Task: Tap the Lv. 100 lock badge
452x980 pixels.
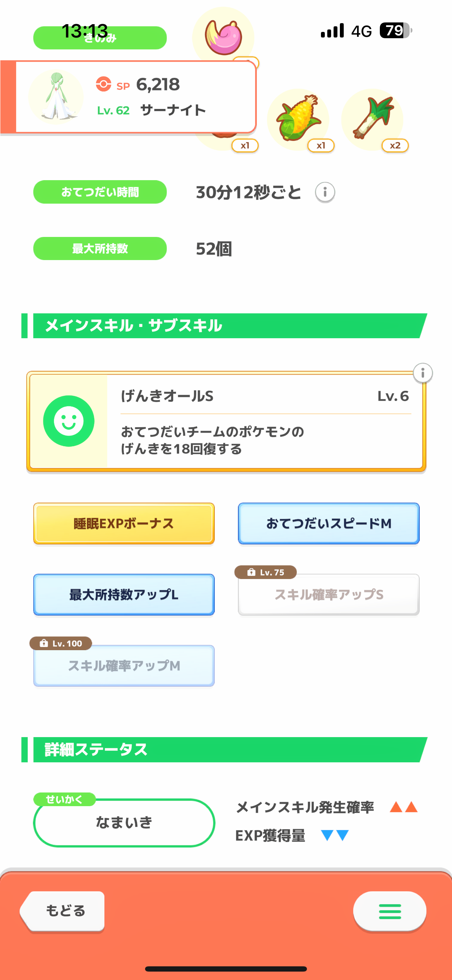Action: [x=61, y=643]
